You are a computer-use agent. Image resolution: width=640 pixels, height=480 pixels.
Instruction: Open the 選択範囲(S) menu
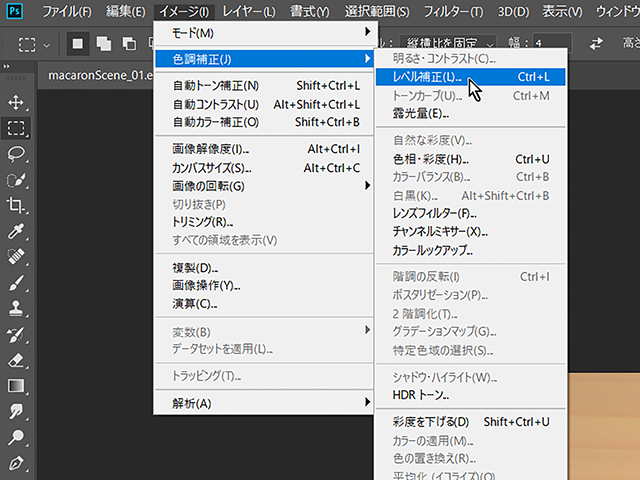[x=377, y=11]
